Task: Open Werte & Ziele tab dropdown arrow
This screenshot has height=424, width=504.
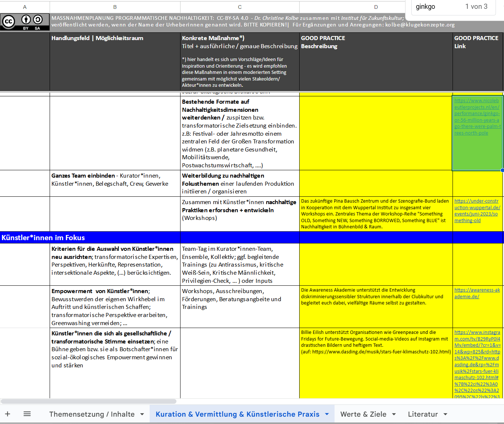Action: (x=394, y=414)
